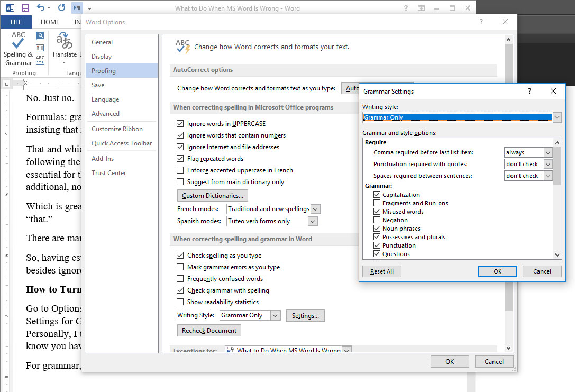Uncheck Ignore words that contain numbers

(x=180, y=135)
